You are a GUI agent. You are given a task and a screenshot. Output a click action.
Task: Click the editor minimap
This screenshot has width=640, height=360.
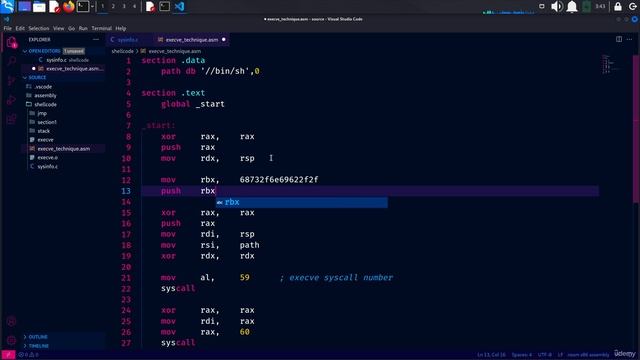611,64
